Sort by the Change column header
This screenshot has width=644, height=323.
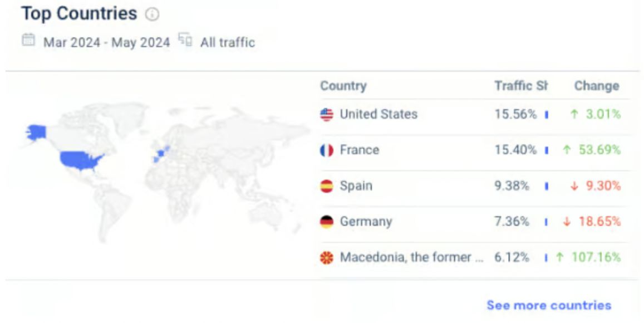pos(597,86)
